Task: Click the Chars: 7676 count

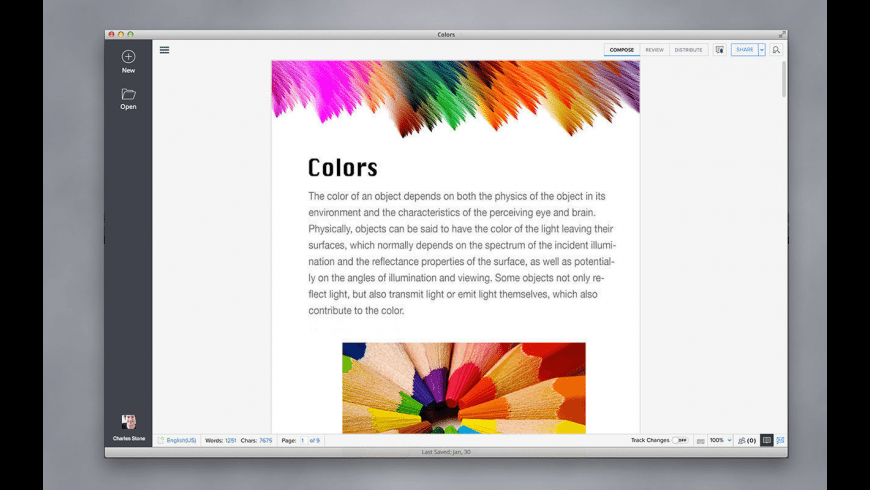Action: point(256,441)
